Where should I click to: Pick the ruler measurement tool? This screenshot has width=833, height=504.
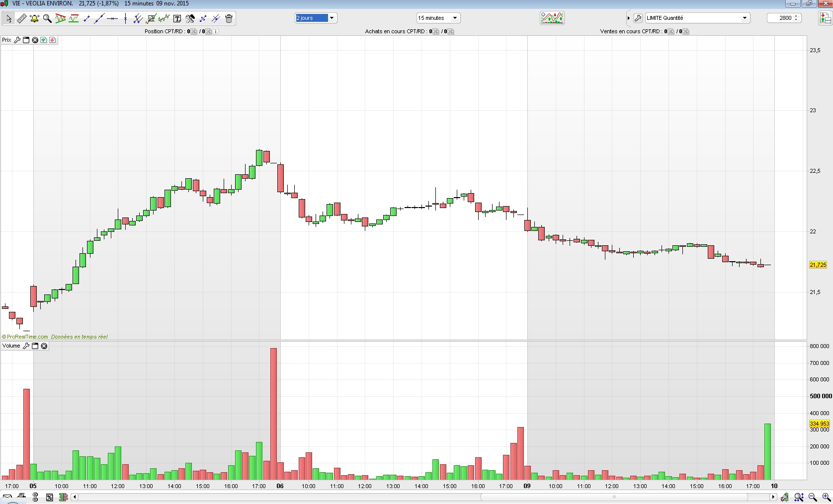(x=21, y=18)
